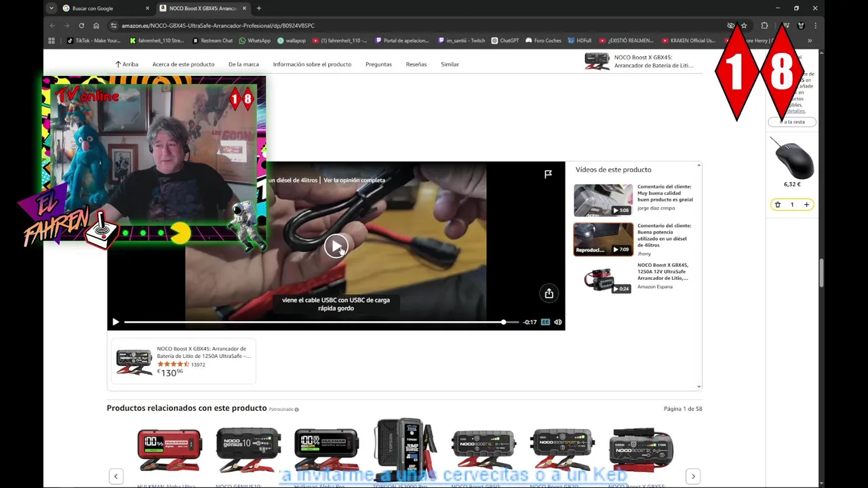Viewport: 868px width, 488px height.
Task: Open im_santiii Twitch bookmark
Action: pos(462,41)
